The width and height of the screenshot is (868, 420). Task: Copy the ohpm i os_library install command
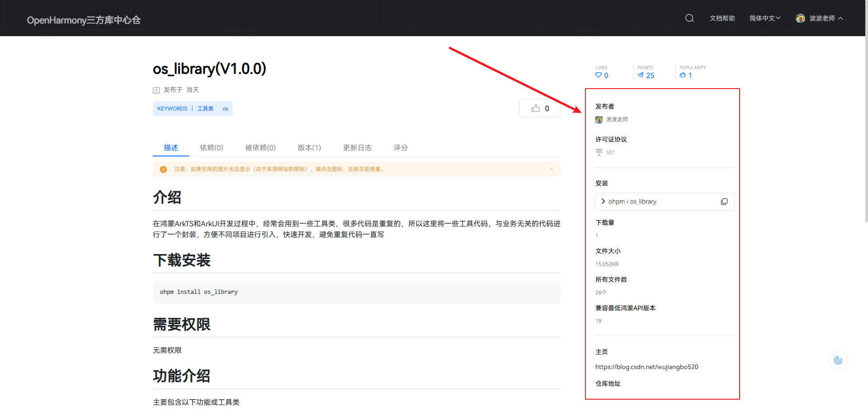pos(724,202)
